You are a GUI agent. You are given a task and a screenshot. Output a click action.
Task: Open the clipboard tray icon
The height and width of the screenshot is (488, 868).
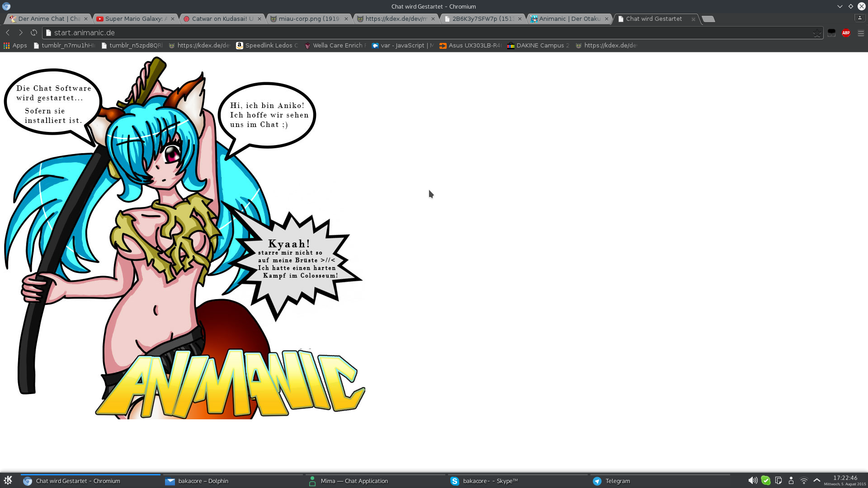coord(778,481)
